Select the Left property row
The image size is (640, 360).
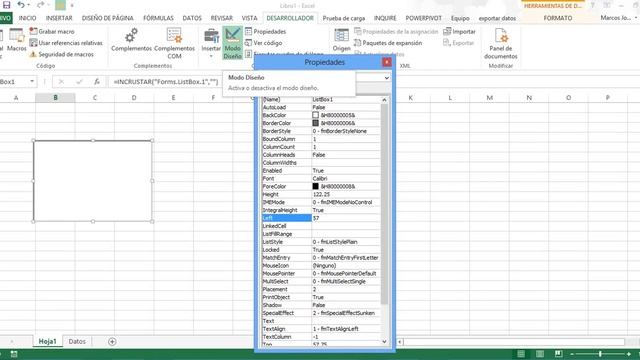(321, 218)
